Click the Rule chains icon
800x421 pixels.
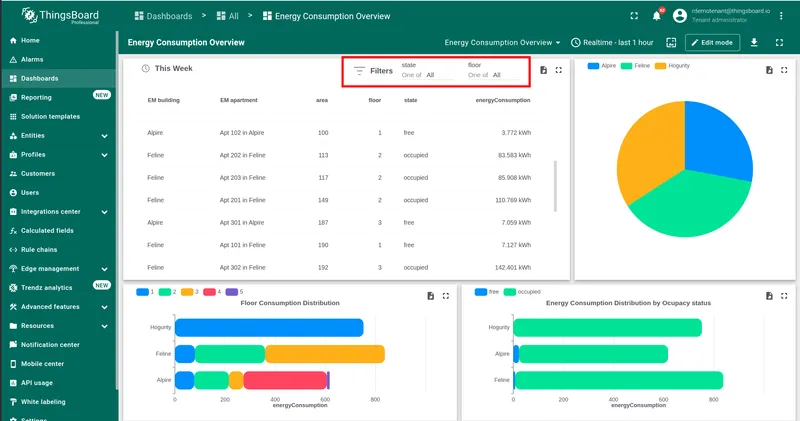click(13, 250)
